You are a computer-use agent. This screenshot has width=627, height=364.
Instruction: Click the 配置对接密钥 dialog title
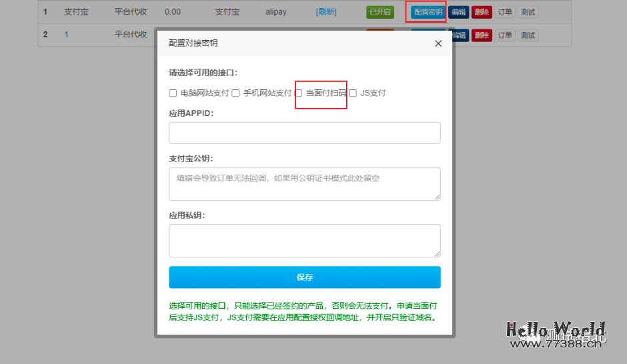pyautogui.click(x=193, y=43)
